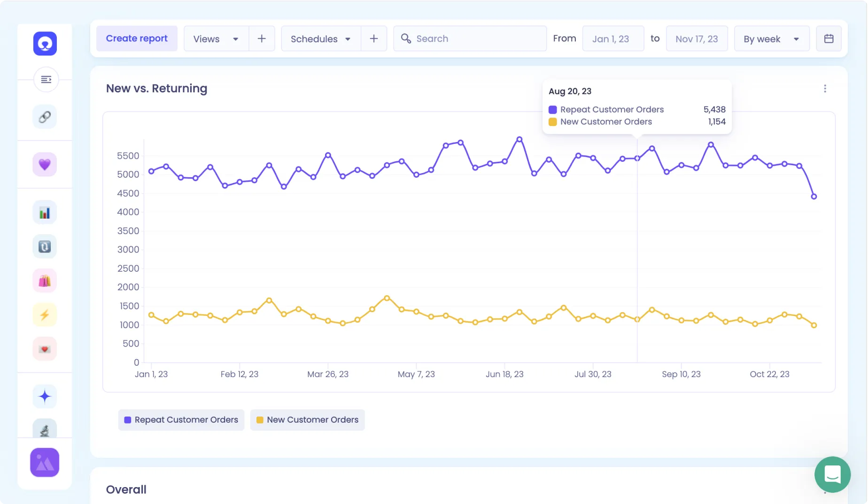Select the shopping bags sidebar icon

pyautogui.click(x=44, y=280)
